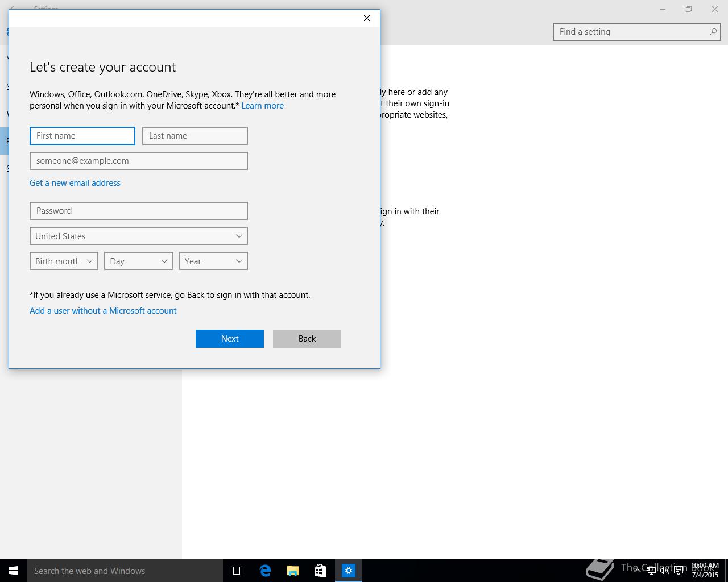Click the Next button
This screenshot has height=582, width=728.
pos(230,339)
